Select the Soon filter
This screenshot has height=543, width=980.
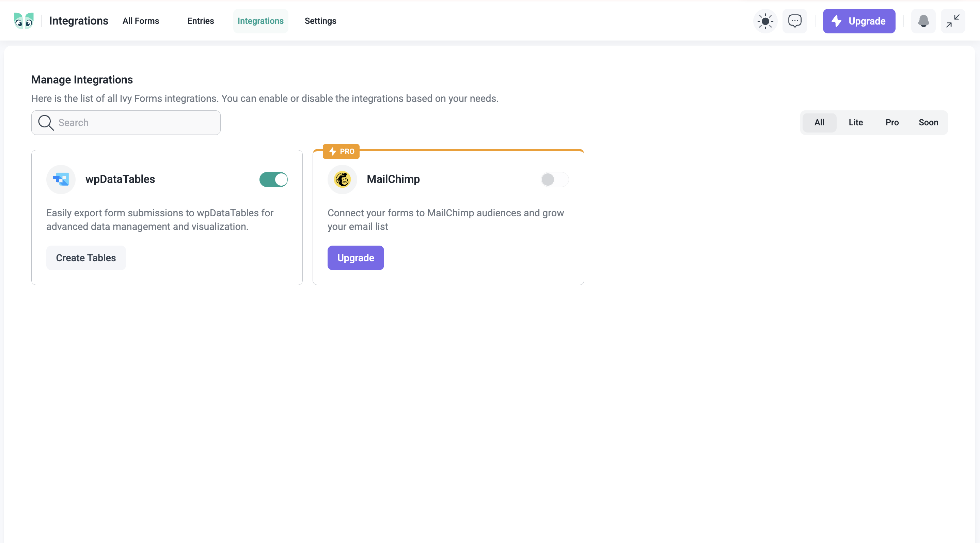[928, 123]
